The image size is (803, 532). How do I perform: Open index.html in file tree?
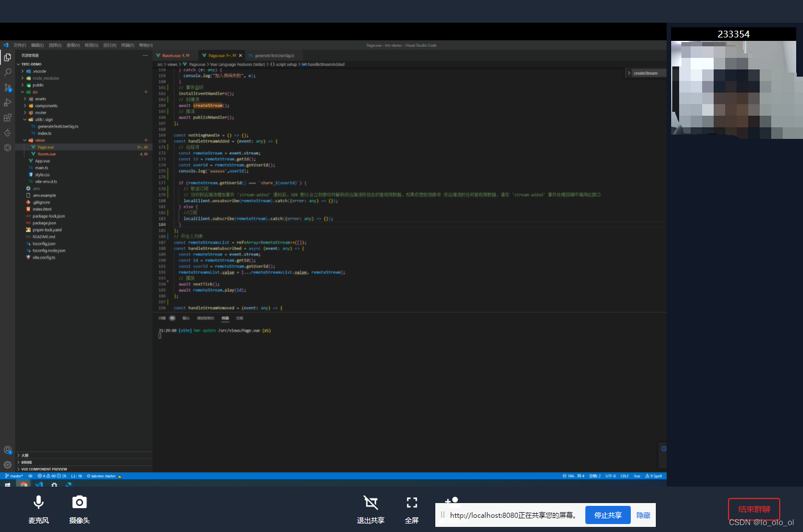pos(41,209)
